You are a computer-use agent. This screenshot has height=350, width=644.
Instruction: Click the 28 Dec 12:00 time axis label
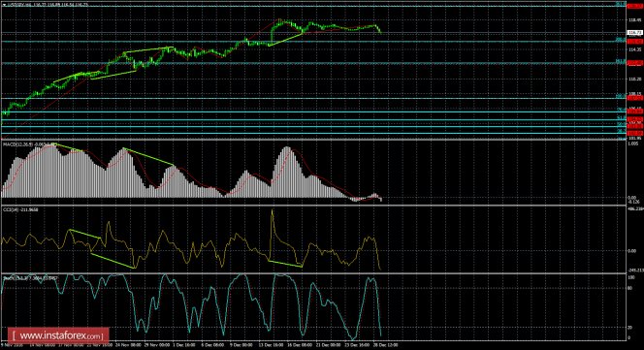tap(387, 345)
